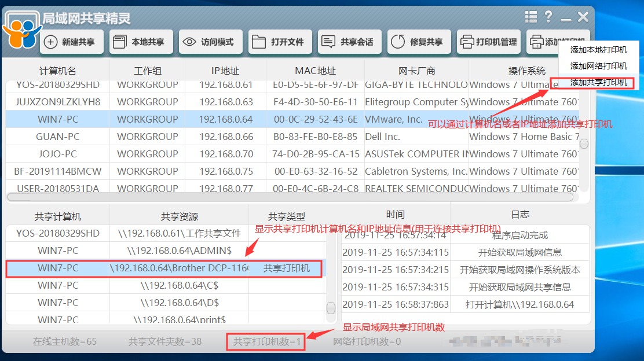Click the 打开文件 folder button
Viewport: 644px width, 361px height.
tap(280, 42)
